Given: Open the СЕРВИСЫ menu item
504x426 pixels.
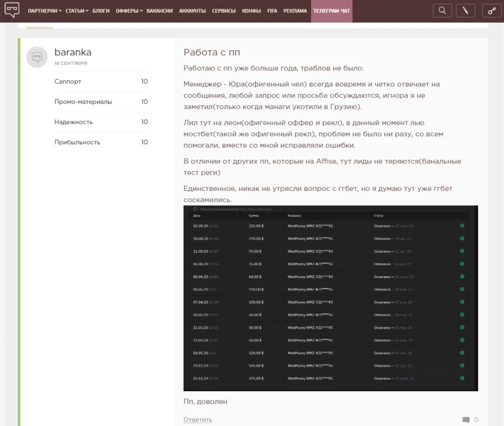Looking at the screenshot, I should (x=224, y=11).
